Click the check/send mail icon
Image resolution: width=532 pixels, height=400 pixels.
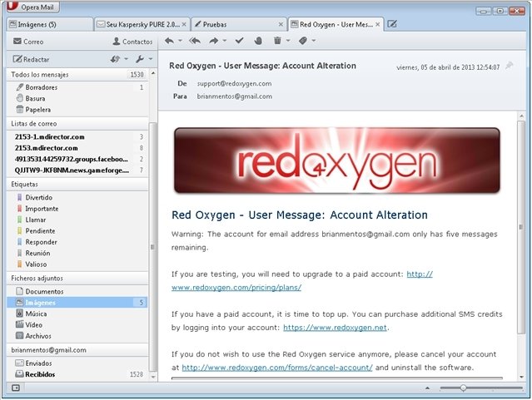pyautogui.click(x=115, y=59)
